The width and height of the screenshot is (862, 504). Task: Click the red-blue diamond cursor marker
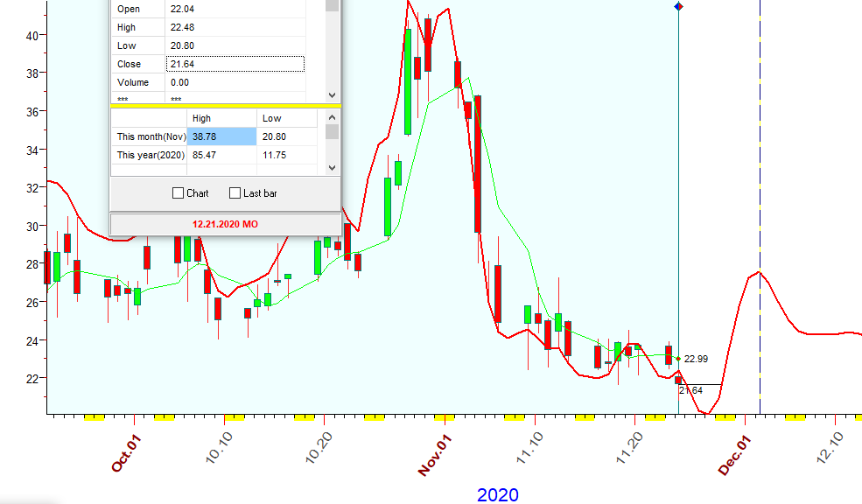[679, 7]
